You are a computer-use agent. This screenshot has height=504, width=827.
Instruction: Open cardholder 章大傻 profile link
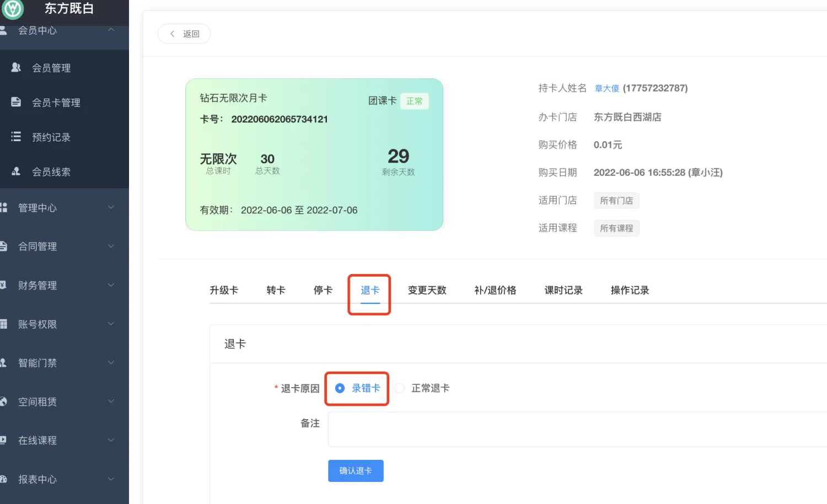pos(606,88)
